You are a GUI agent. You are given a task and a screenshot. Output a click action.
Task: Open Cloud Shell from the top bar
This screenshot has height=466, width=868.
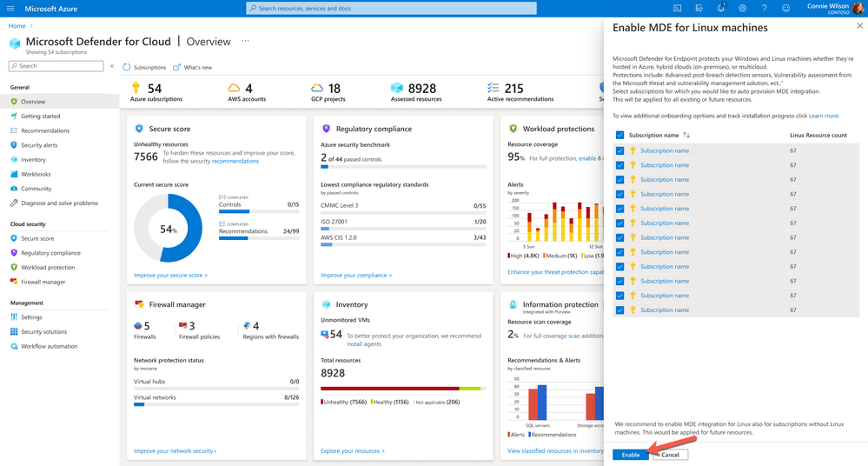coord(677,9)
